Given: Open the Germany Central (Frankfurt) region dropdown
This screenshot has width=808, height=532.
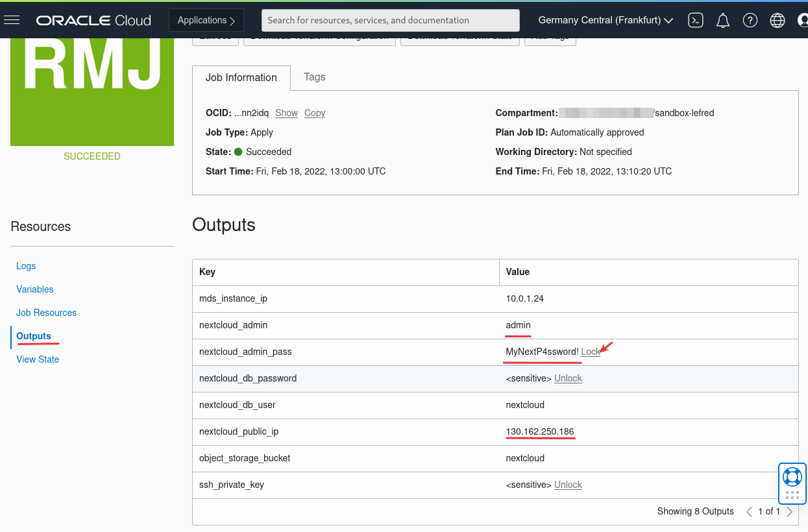Looking at the screenshot, I should click(x=606, y=20).
